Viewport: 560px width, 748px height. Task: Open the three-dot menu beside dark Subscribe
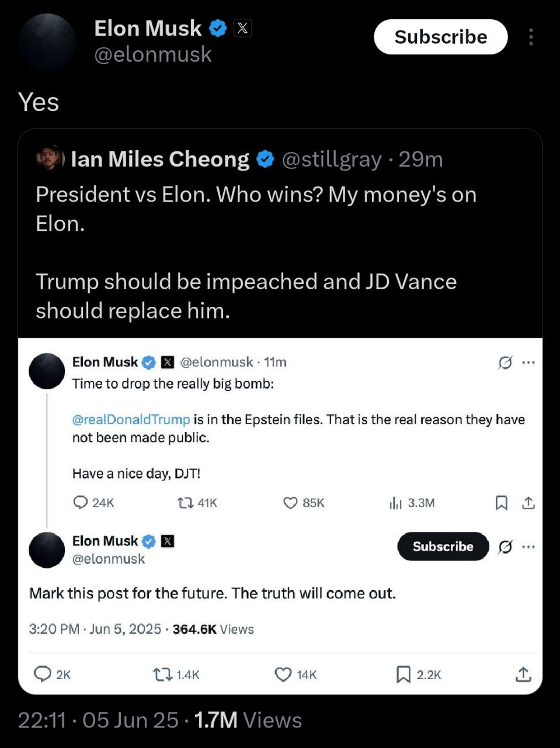pos(528,547)
